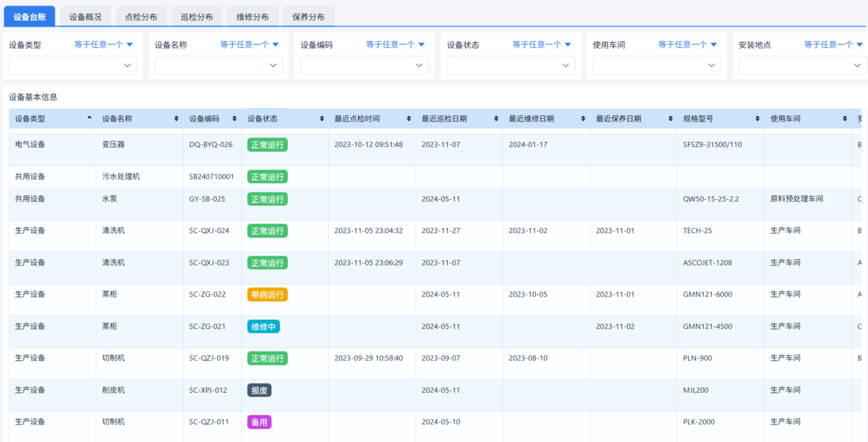Open the 使用车间 filter dropdown box
The height and width of the screenshot is (442, 868).
tap(657, 65)
